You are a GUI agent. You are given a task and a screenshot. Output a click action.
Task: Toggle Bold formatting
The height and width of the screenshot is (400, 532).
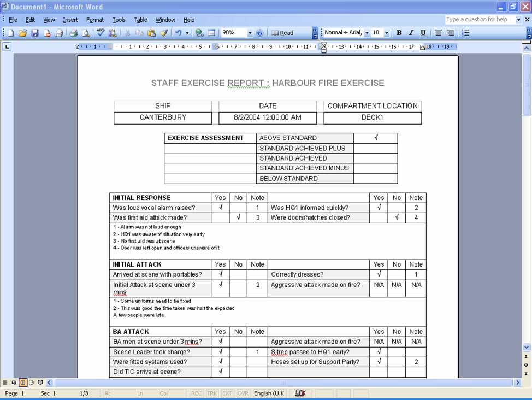click(399, 33)
